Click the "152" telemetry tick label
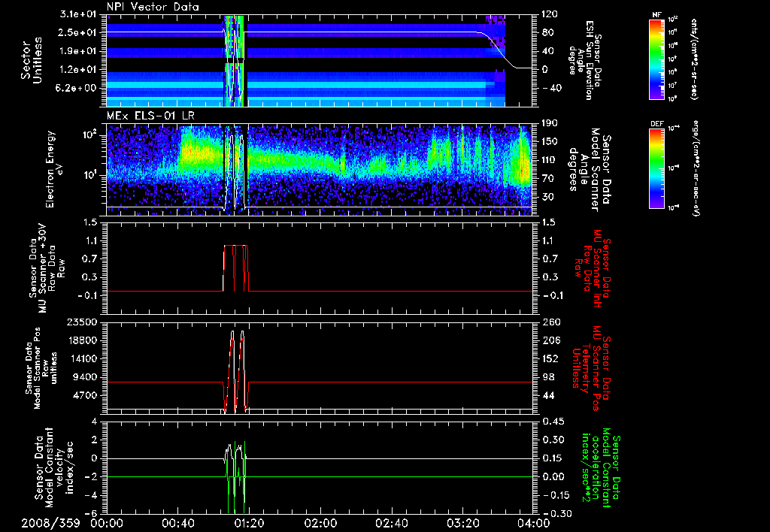Viewport: 770px width, 532px height. [x=550, y=358]
